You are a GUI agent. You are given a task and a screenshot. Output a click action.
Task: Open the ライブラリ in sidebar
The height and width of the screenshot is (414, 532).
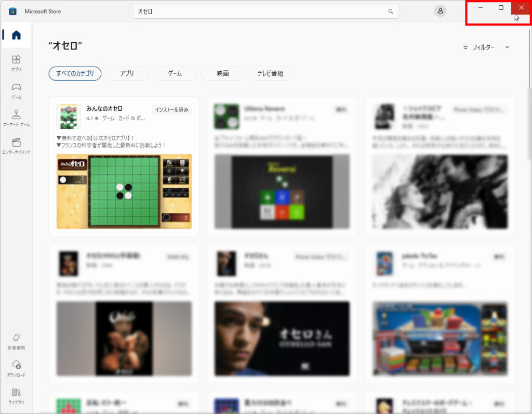(x=16, y=396)
